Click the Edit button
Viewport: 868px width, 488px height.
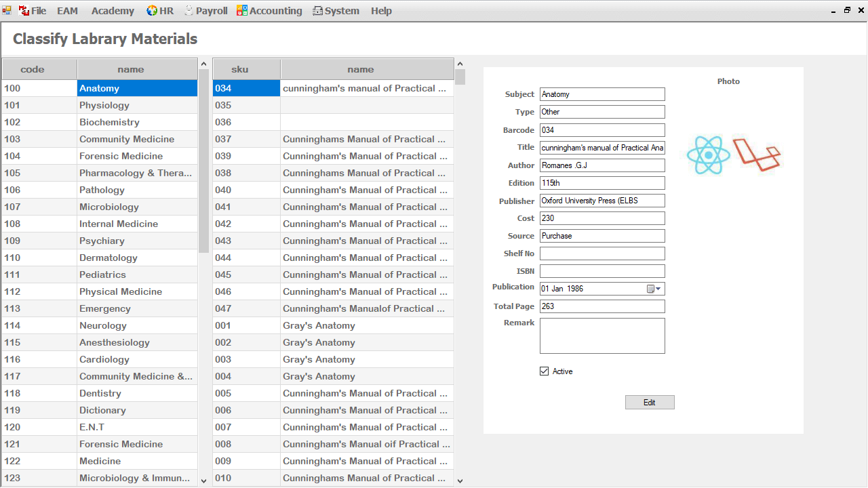click(x=650, y=403)
